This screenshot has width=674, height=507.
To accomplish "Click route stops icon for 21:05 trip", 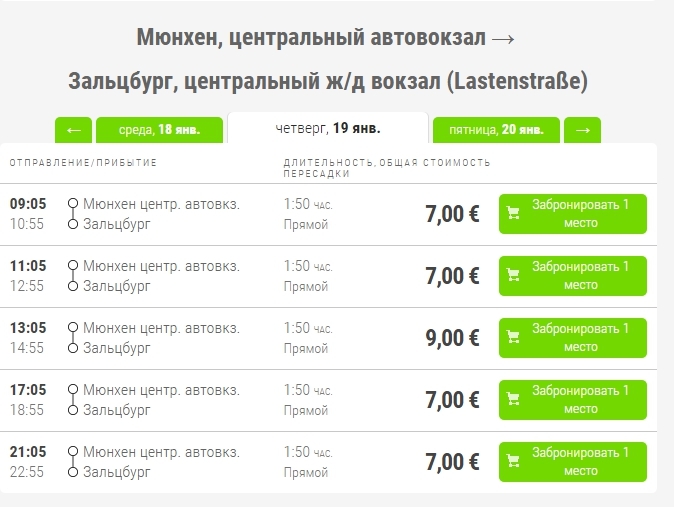I will click(x=72, y=462).
